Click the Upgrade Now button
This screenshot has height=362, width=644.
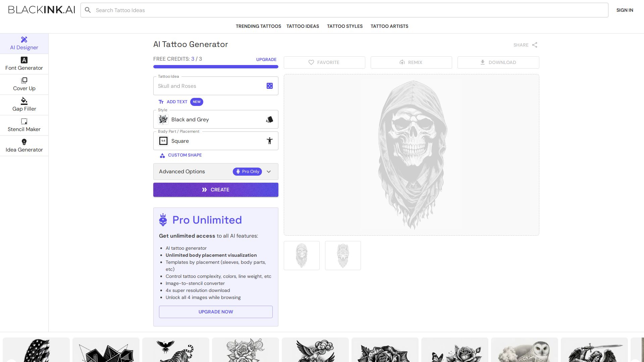click(216, 312)
